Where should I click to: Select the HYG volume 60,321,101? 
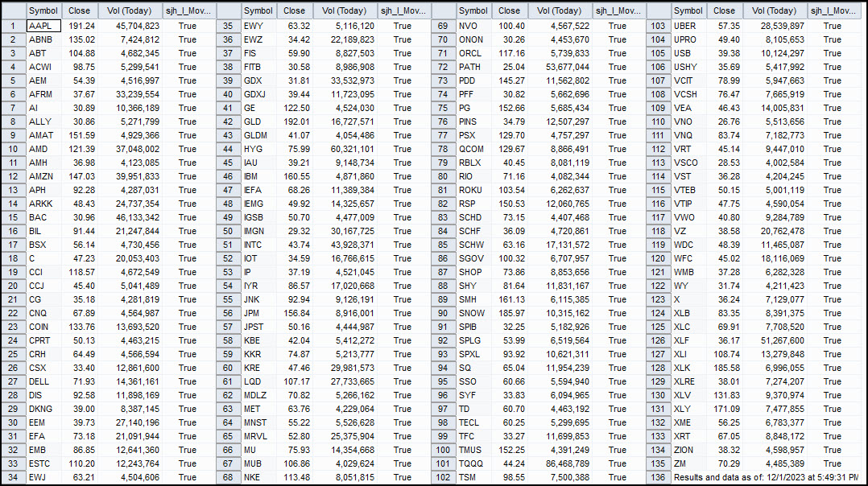click(345, 150)
